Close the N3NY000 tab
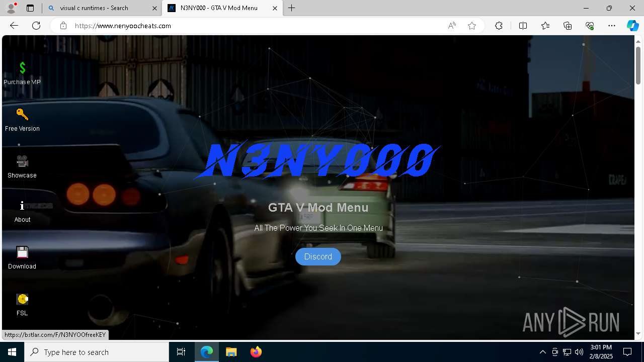The width and height of the screenshot is (644, 362). point(275,8)
